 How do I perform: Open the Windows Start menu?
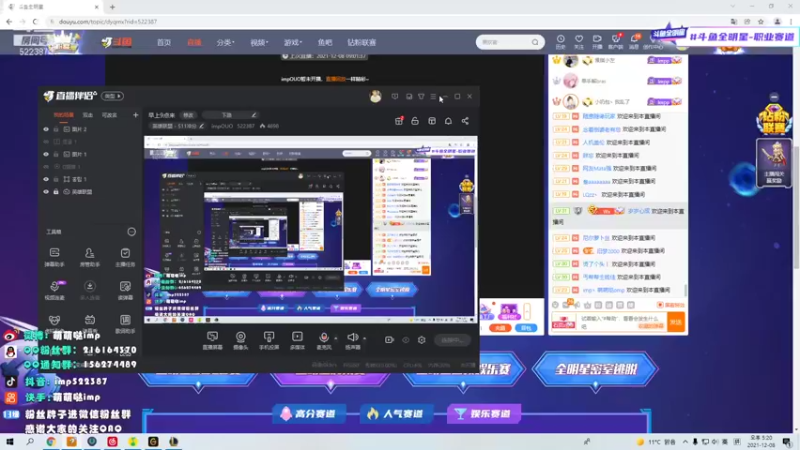(10, 442)
